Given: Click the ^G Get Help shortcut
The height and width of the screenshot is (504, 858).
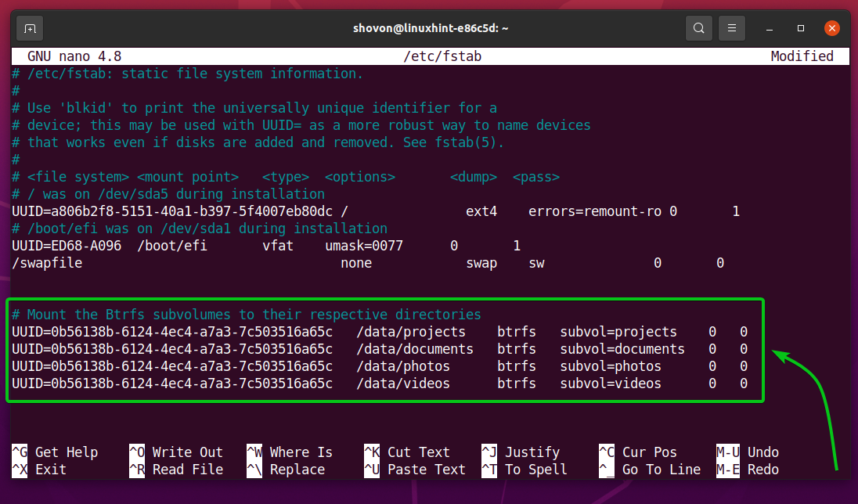Looking at the screenshot, I should pos(55,452).
